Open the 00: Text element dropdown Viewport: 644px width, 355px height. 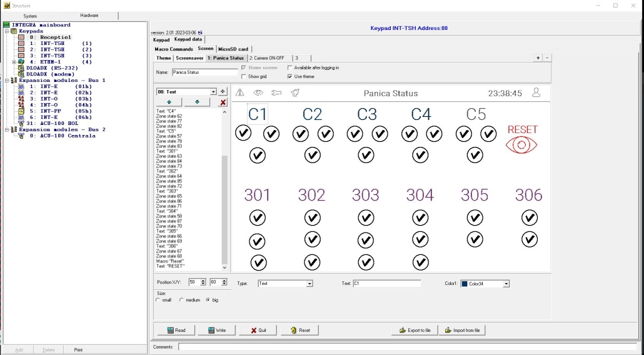tap(213, 92)
